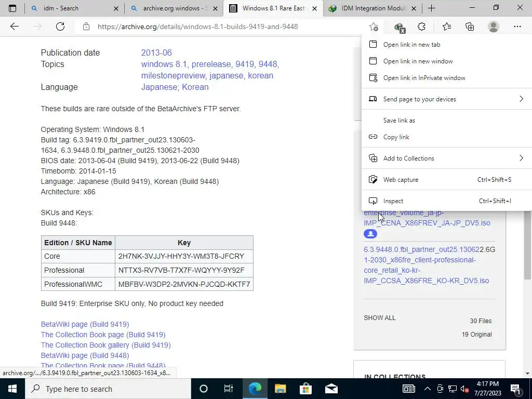
Task: Open BetaWiki page (Build 9419) link
Action: tap(85, 324)
